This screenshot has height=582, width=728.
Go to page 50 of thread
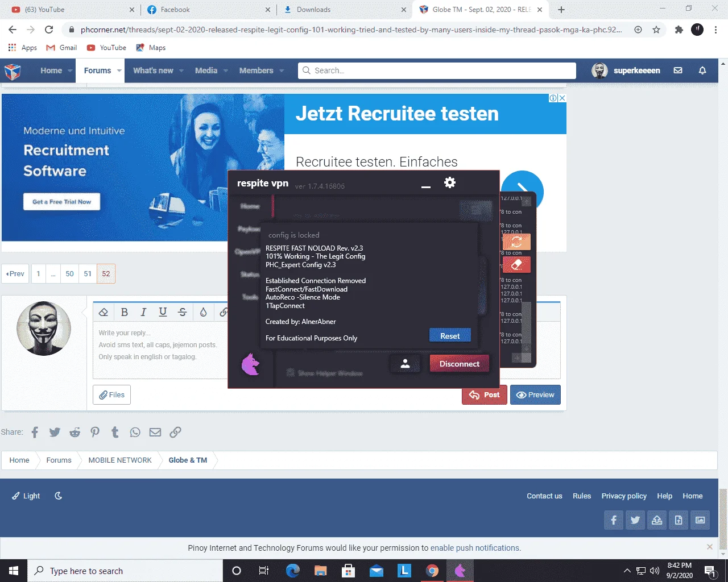pyautogui.click(x=69, y=274)
